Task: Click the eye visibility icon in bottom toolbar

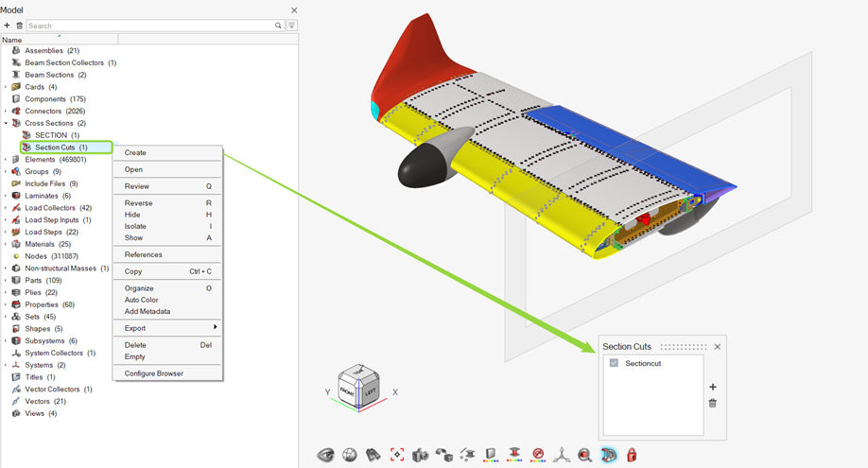Action: pyautogui.click(x=326, y=455)
